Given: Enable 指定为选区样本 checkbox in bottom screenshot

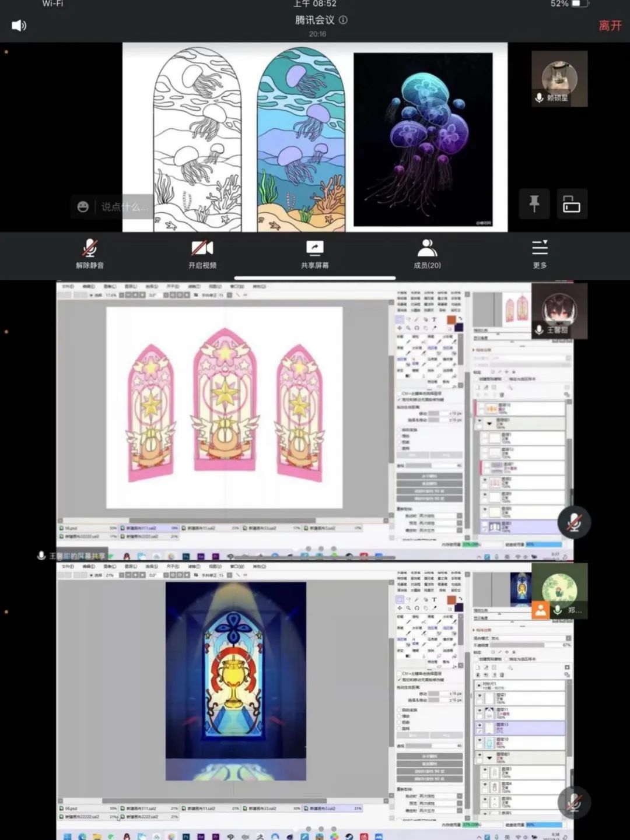Looking at the screenshot, I should click(505, 659).
